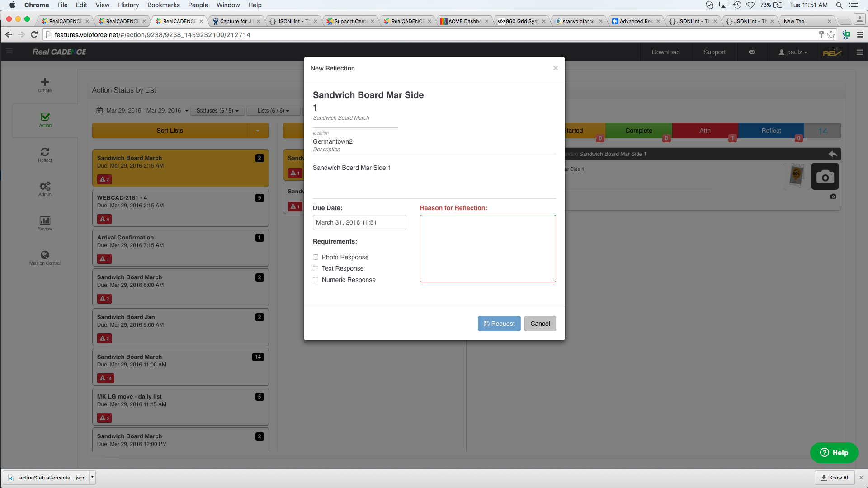Click the large camera icon button
This screenshot has height=488, width=868.
click(x=825, y=177)
